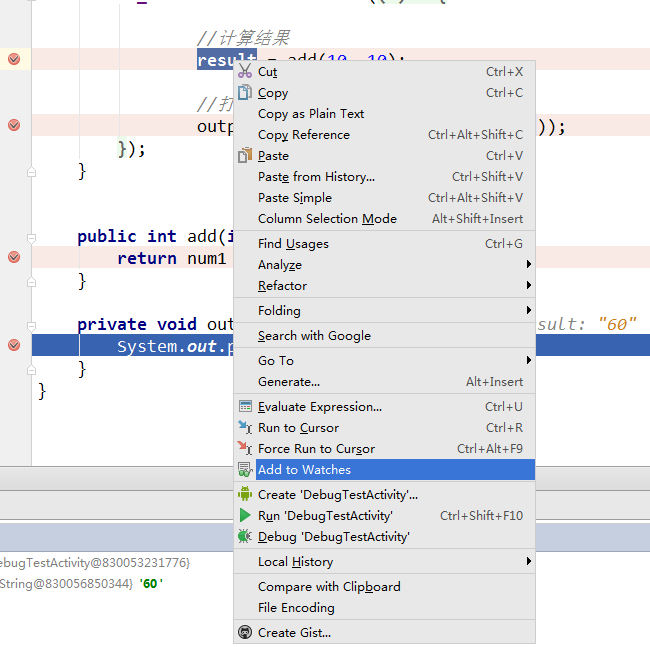Select Create Gist... entry
The height and width of the screenshot is (647, 650).
tap(384, 632)
